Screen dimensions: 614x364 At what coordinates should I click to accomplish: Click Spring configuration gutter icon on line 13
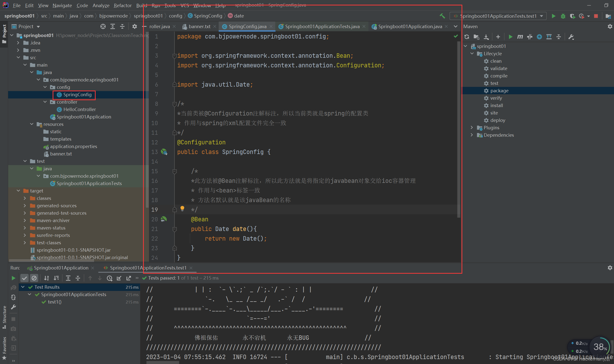tap(164, 152)
